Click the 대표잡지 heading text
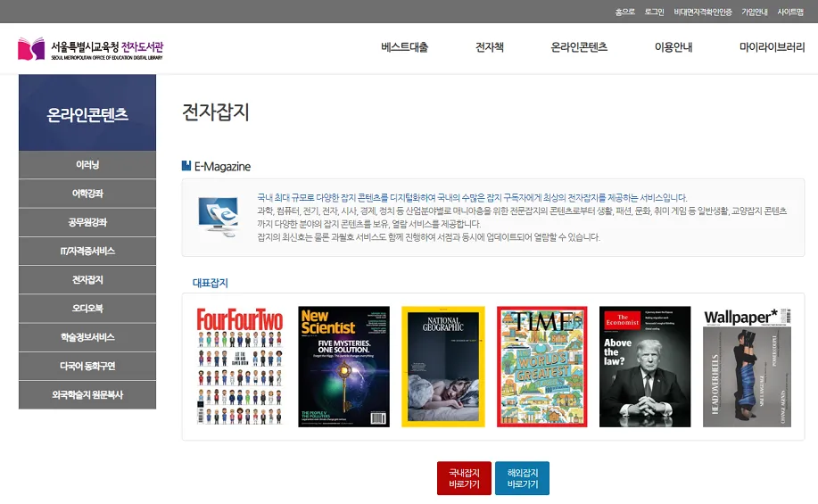Screen dimensions: 818x504 [211, 283]
